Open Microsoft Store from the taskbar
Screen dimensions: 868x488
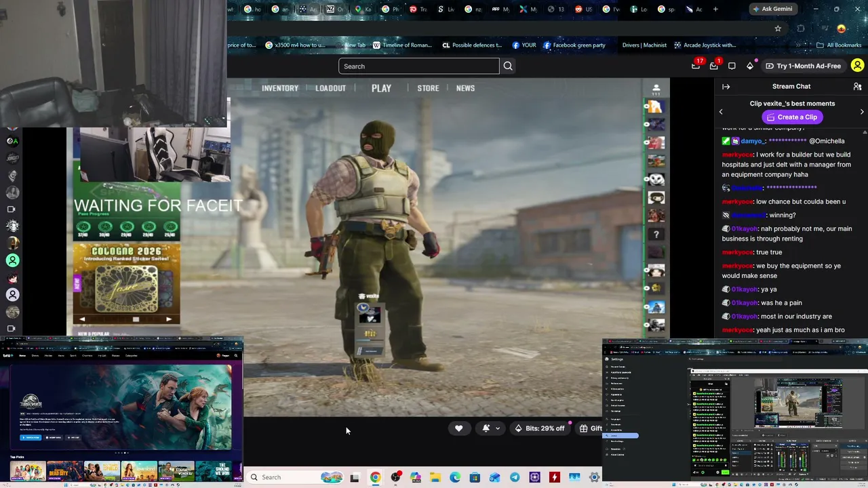475,477
